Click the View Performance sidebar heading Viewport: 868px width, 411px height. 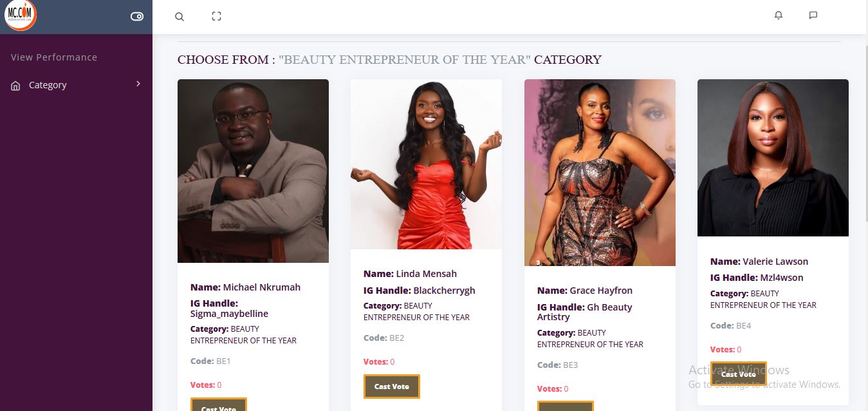tap(54, 57)
